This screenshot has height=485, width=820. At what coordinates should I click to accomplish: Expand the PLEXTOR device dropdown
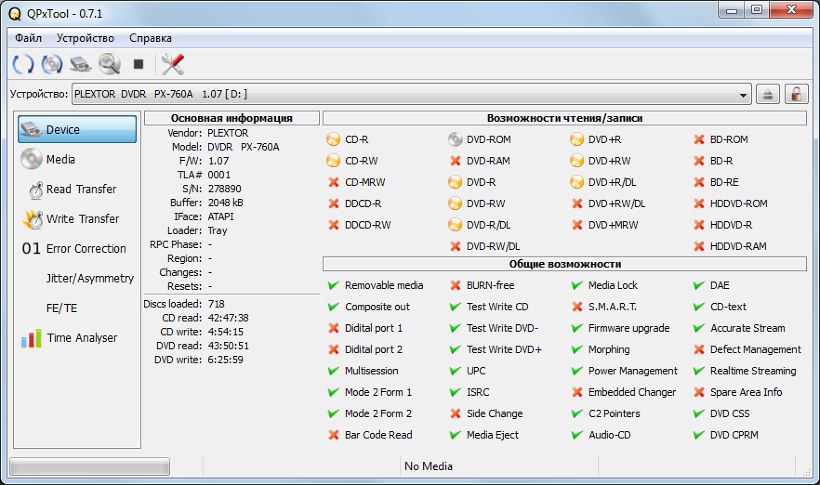click(x=743, y=94)
